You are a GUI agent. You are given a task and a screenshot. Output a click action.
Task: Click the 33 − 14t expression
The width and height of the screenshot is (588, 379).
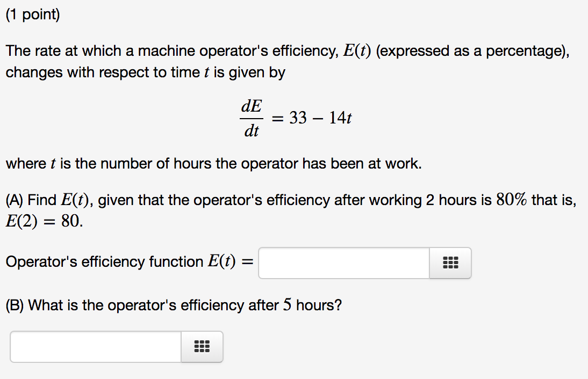click(x=321, y=117)
